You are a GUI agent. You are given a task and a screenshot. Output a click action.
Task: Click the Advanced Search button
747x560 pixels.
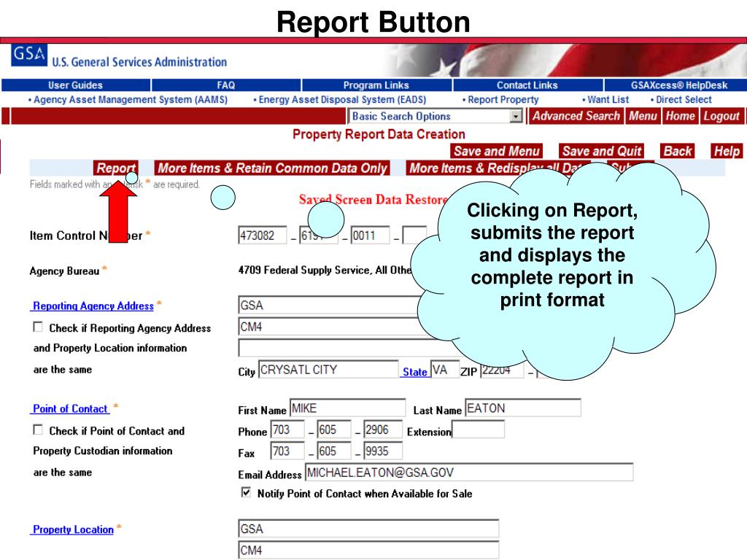click(x=576, y=116)
